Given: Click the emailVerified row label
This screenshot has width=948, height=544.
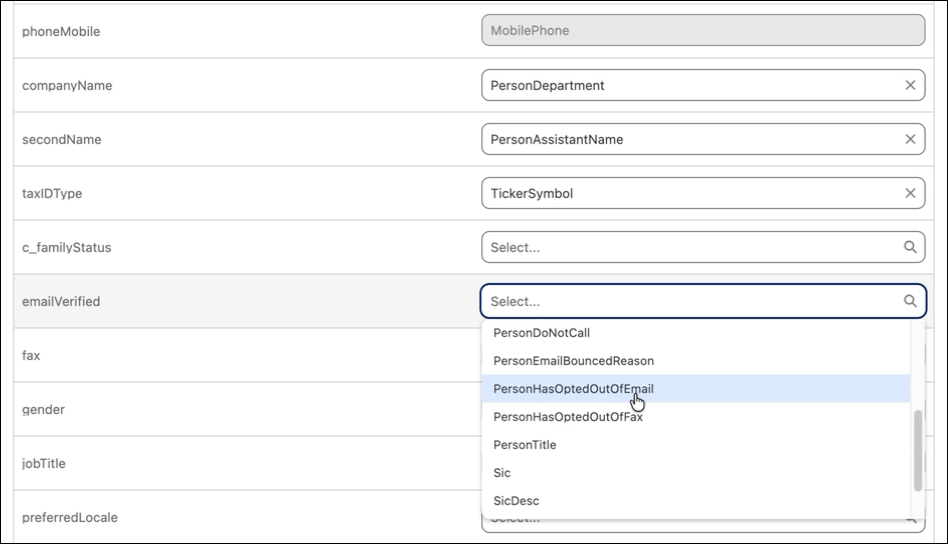Looking at the screenshot, I should 61,302.
